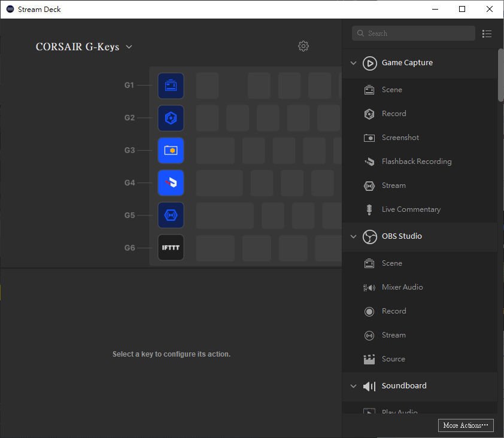Maximize the Stream Deck window
Screen dimensions: 504x438
(x=462, y=9)
